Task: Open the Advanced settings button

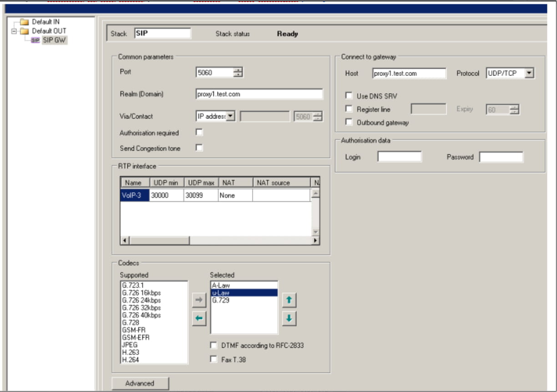Action: tap(140, 383)
